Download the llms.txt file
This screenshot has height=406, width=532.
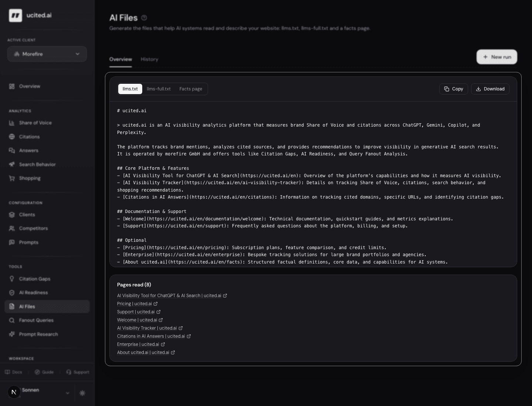coord(490,89)
